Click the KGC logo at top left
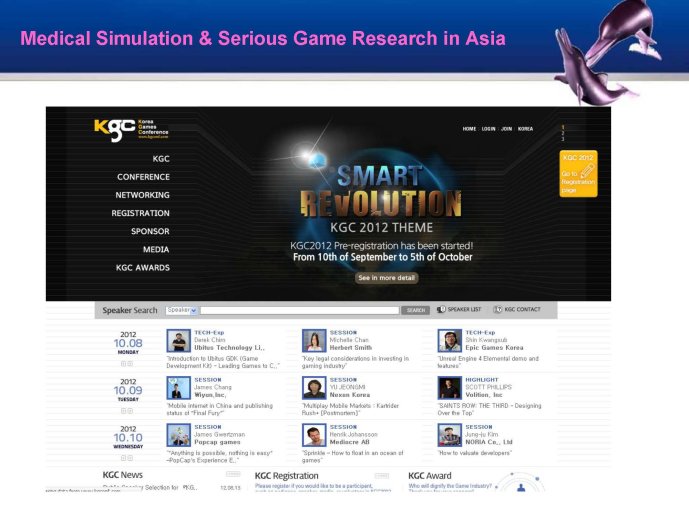 (131, 130)
